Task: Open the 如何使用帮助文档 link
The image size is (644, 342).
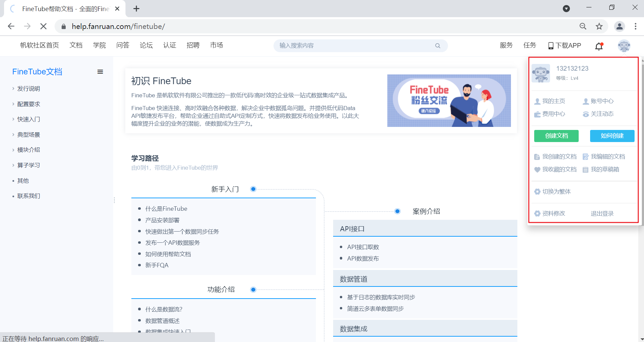Action: pyautogui.click(x=168, y=254)
